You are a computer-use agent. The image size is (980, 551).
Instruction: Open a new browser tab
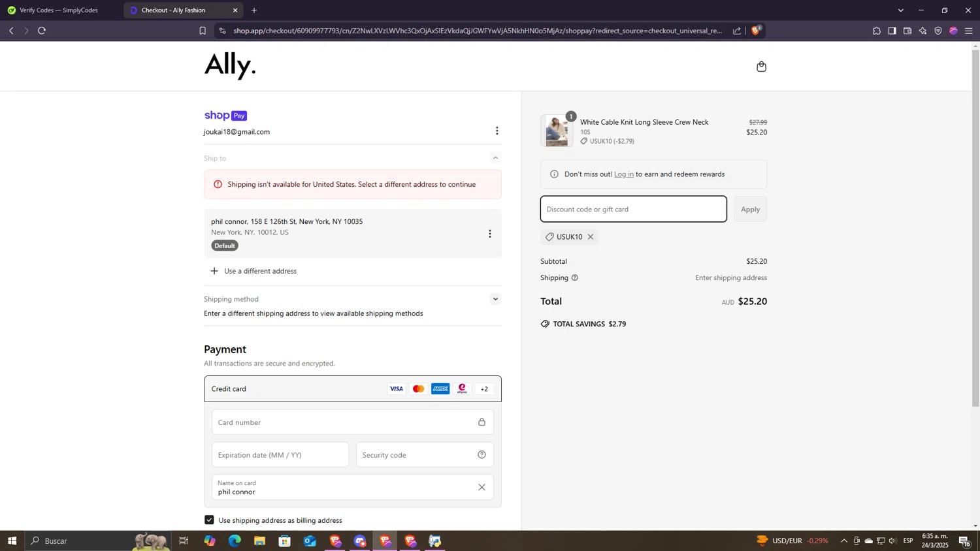point(254,10)
